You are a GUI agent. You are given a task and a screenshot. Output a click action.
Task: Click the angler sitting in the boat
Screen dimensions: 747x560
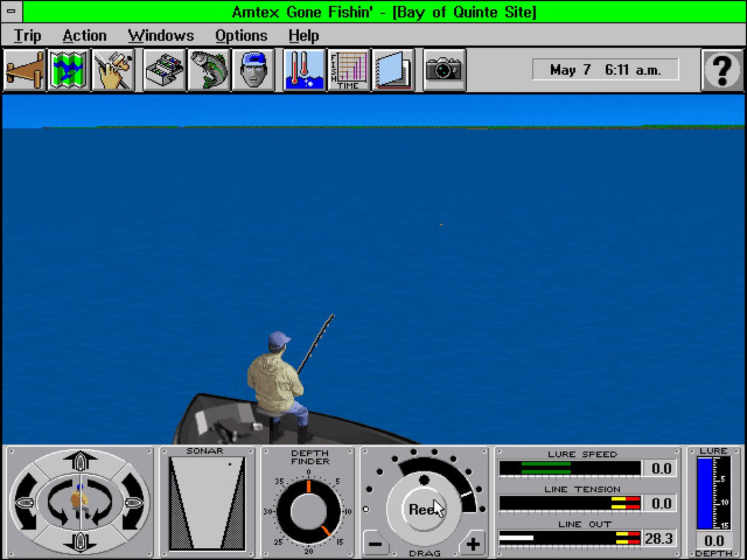[x=278, y=387]
